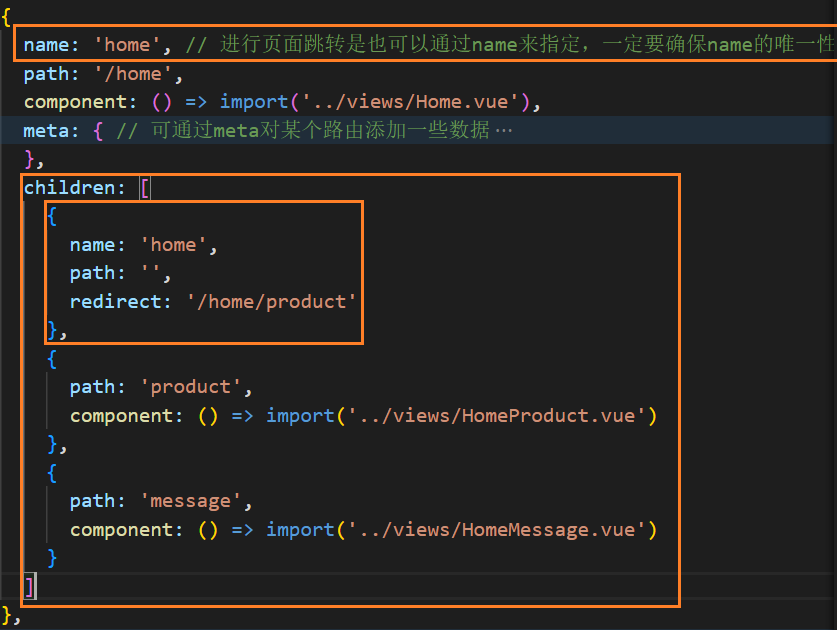Select the '../views/HomeMessage.vue' import path
837x630 pixels.
coord(497,530)
